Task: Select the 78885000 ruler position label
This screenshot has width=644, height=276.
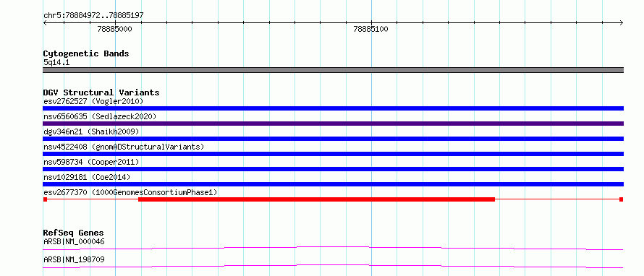Action: (x=114, y=29)
